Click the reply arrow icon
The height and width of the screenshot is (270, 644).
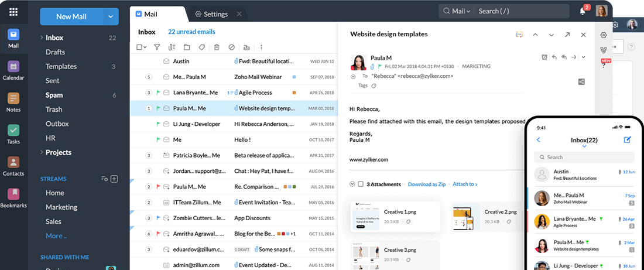click(554, 57)
